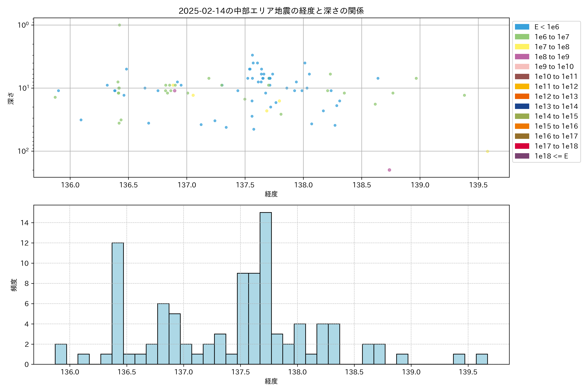Click the 138.0 tick label on the histogram axis
The image size is (588, 392).
click(297, 372)
